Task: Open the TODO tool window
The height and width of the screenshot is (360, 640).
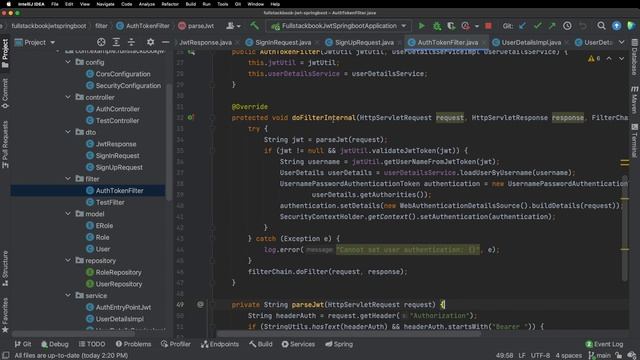Action: pyautogui.click(x=92, y=344)
